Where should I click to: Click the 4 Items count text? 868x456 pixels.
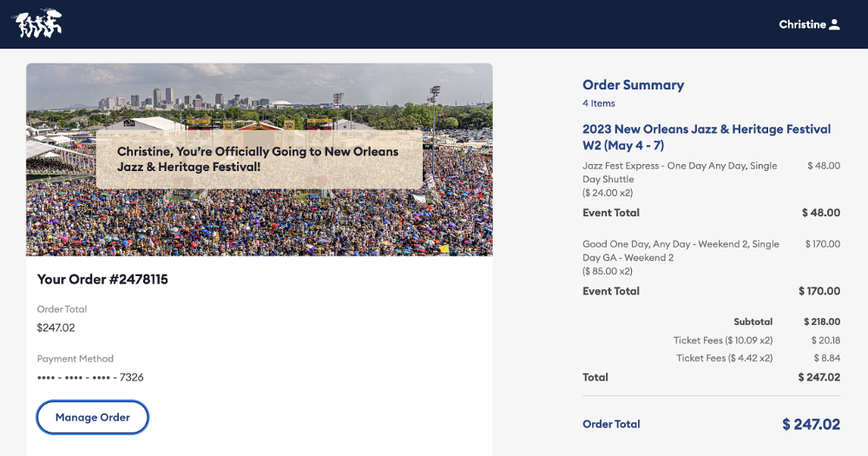598,103
